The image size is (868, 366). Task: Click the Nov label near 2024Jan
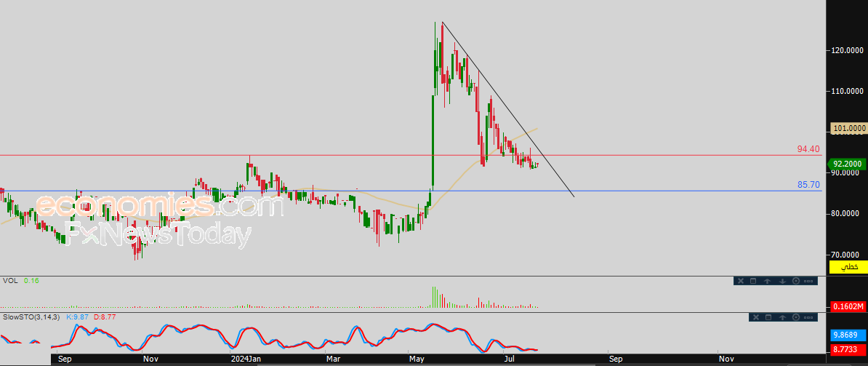[x=150, y=359]
